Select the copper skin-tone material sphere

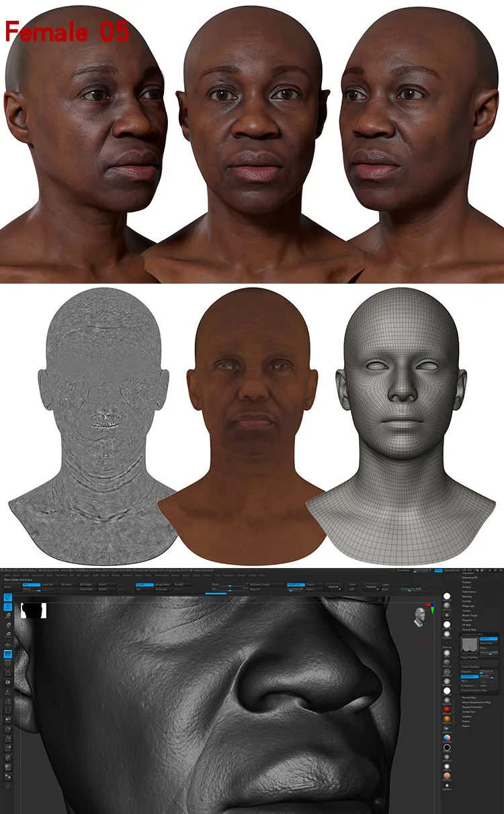tap(447, 776)
